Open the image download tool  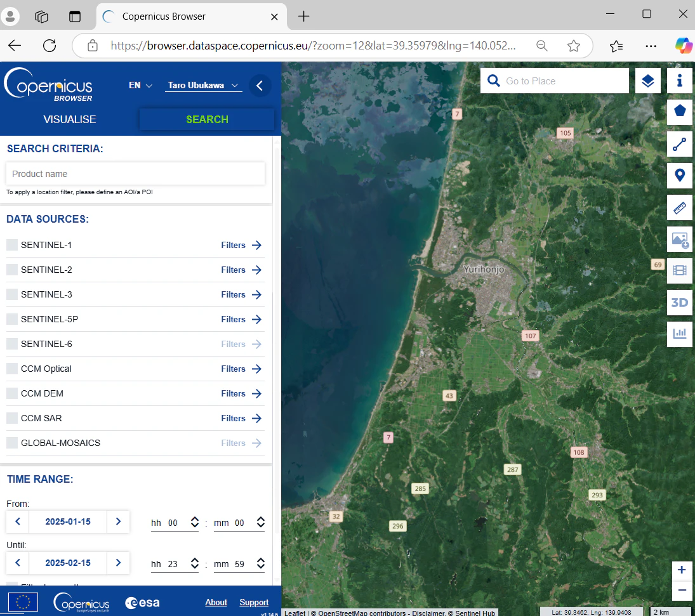(680, 239)
